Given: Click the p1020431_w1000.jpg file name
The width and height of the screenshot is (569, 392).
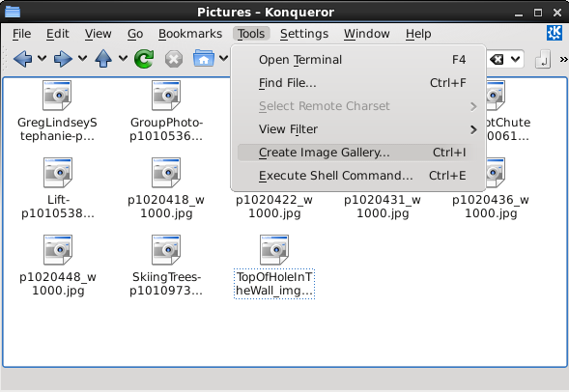Looking at the screenshot, I should click(383, 206).
